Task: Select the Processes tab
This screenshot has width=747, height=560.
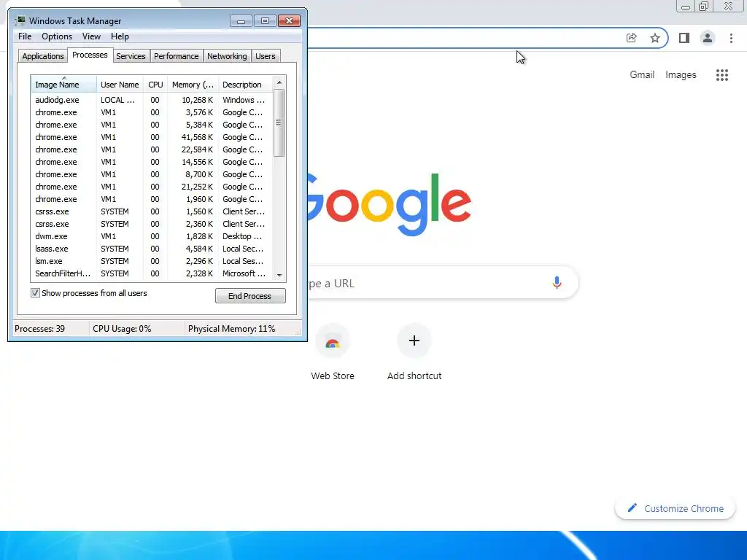Action: coord(90,55)
